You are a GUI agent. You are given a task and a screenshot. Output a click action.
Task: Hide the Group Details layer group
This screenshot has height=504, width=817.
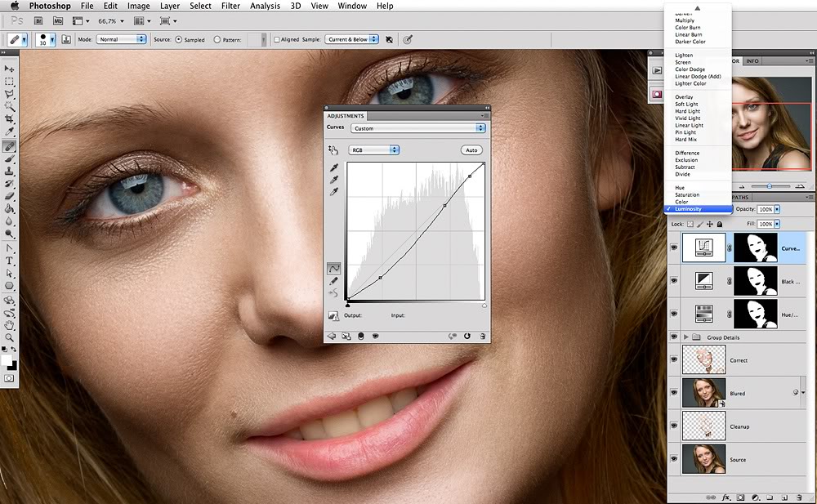[x=674, y=337]
